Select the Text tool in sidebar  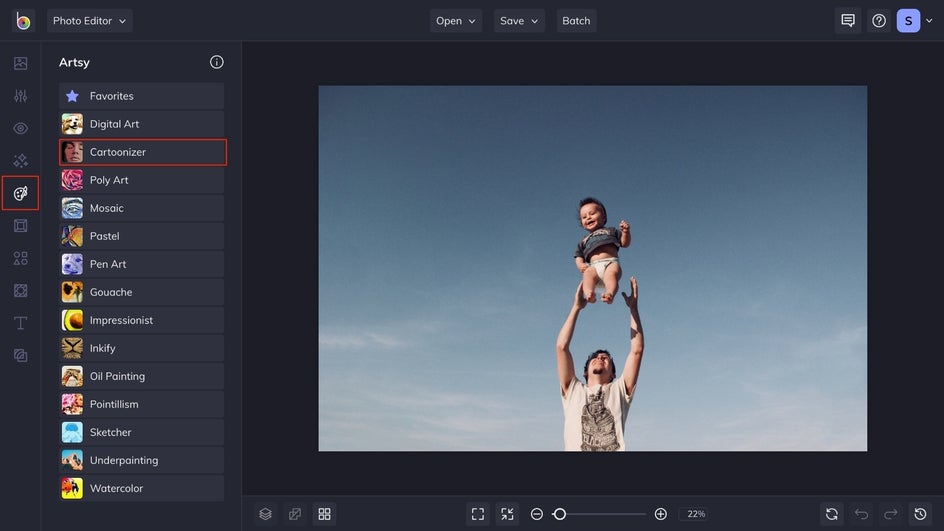[20, 323]
